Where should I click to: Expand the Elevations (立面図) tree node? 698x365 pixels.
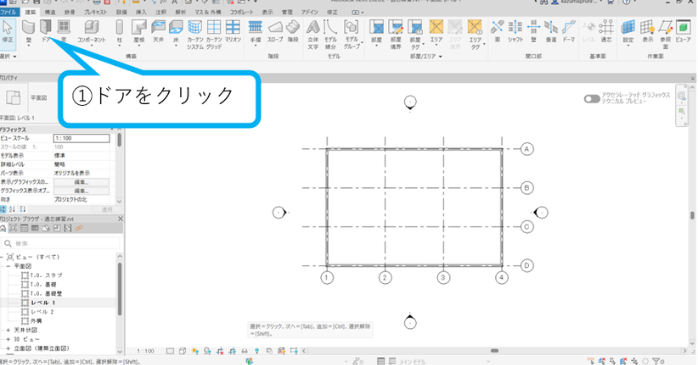pos(8,349)
